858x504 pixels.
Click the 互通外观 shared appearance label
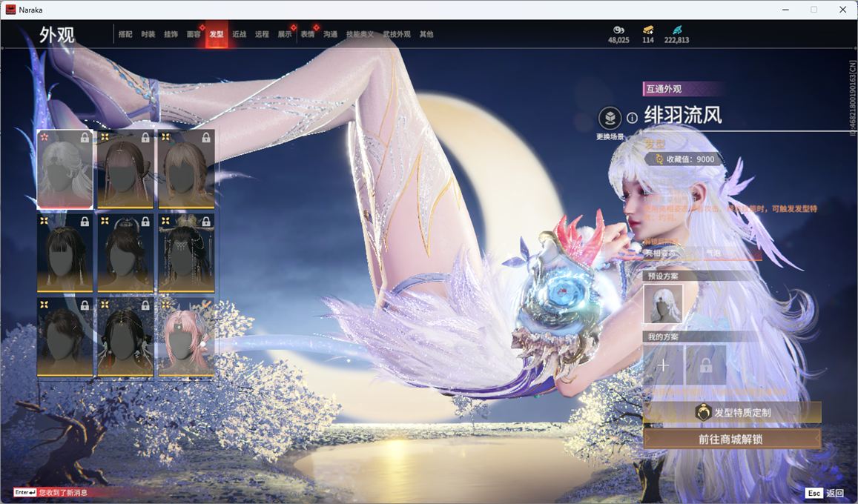(x=664, y=89)
